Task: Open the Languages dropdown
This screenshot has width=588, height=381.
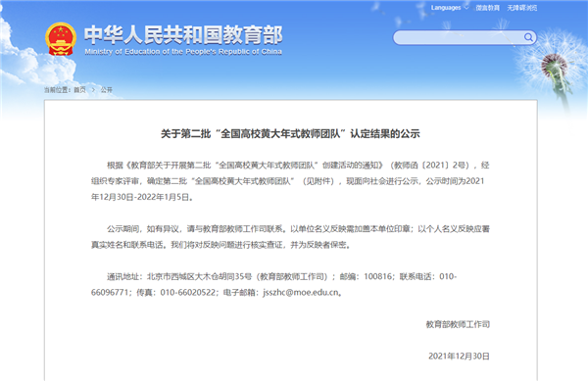Action: pos(449,8)
